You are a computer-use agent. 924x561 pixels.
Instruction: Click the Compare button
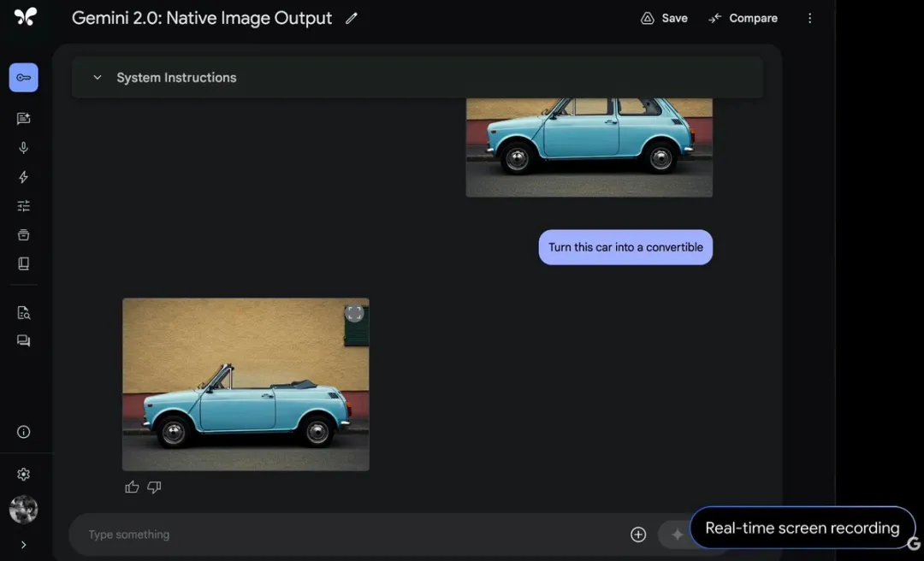coord(743,19)
